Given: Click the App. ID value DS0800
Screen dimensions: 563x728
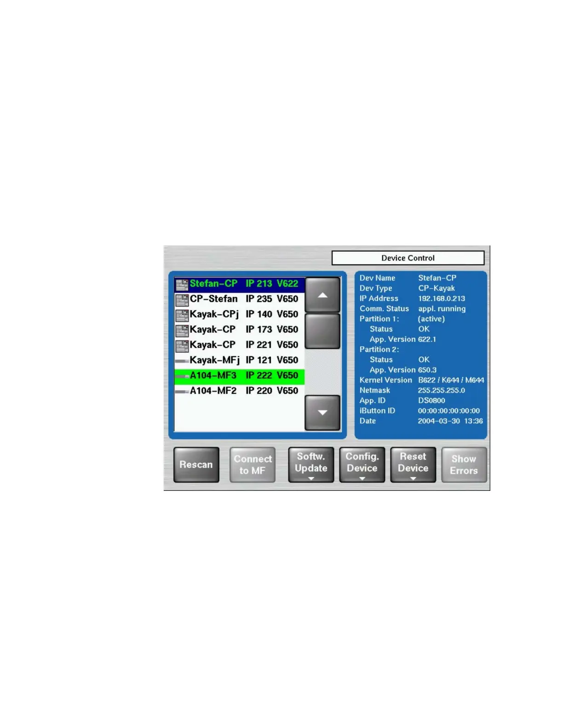Looking at the screenshot, I should pyautogui.click(x=431, y=401).
